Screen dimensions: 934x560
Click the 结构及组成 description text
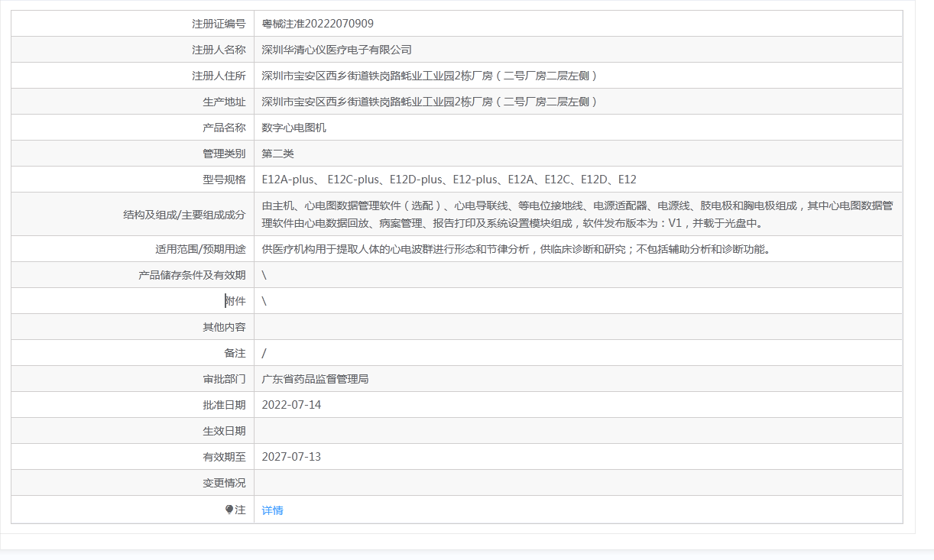click(577, 215)
